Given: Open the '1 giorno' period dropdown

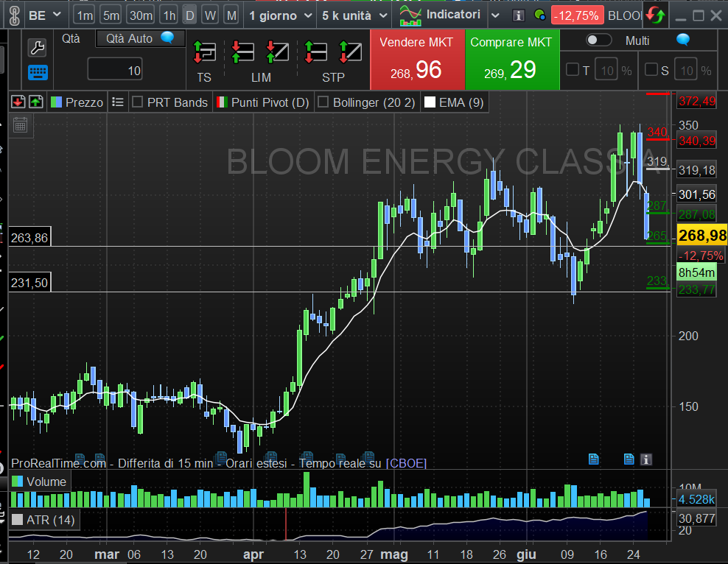Looking at the screenshot, I should pyautogui.click(x=280, y=15).
